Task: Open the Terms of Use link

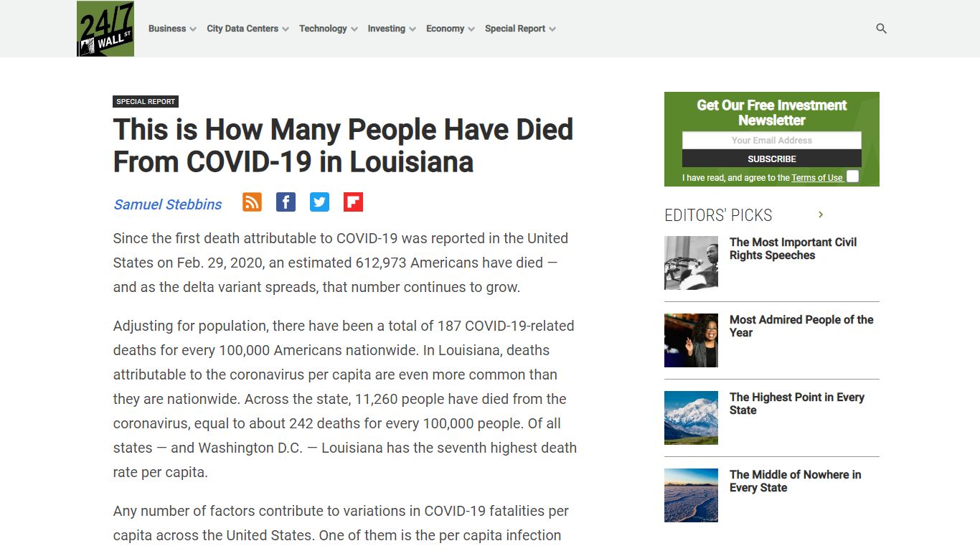Action: [x=817, y=178]
